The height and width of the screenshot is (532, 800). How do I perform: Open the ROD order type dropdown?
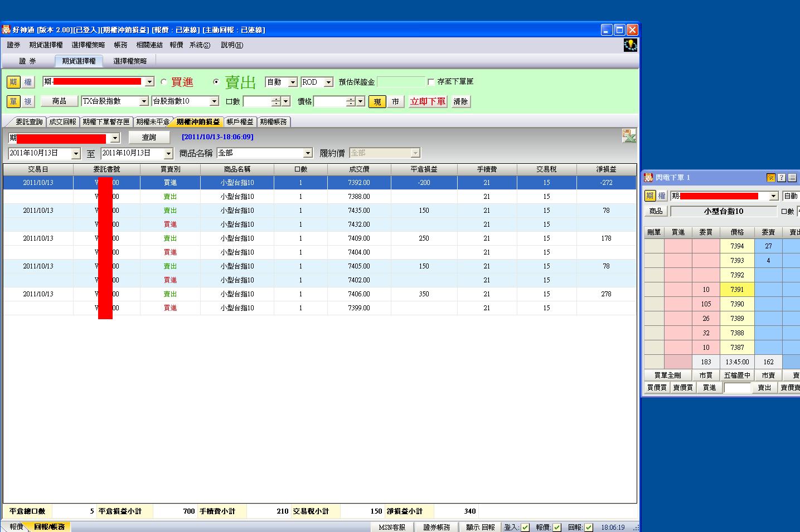click(328, 82)
